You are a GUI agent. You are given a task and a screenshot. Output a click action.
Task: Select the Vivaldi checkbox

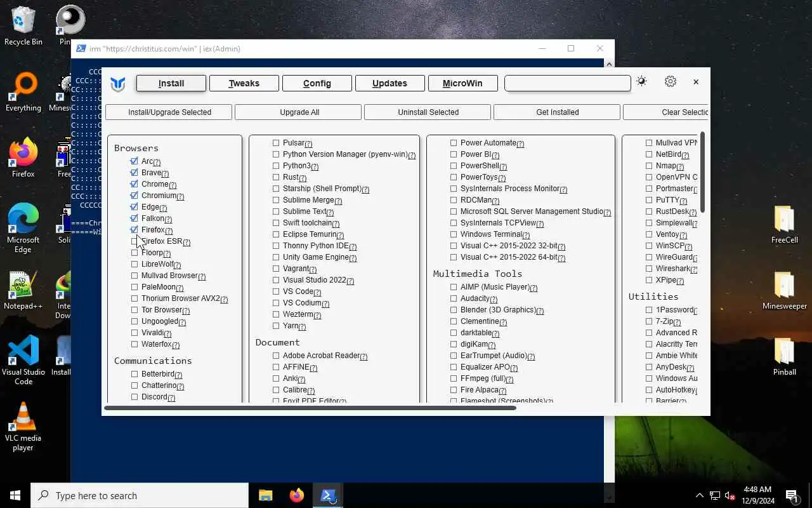point(134,333)
